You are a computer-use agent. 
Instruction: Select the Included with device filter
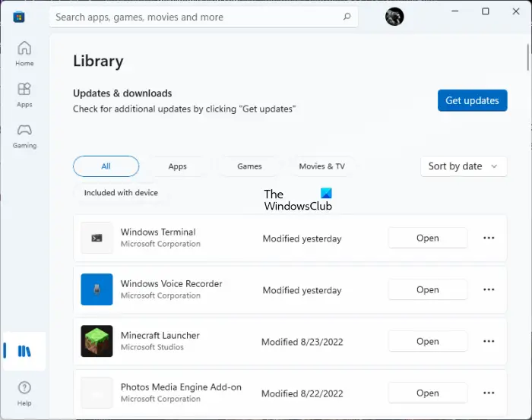coord(121,193)
